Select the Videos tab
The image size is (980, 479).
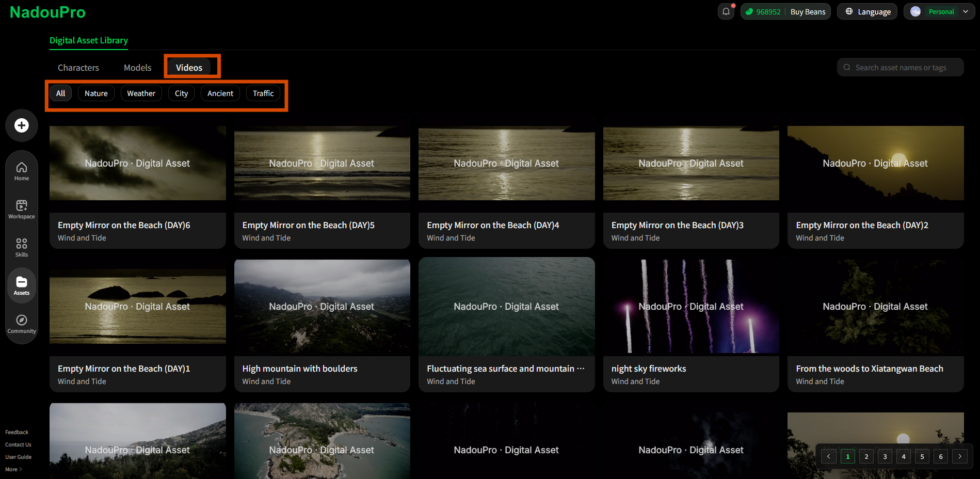[189, 68]
